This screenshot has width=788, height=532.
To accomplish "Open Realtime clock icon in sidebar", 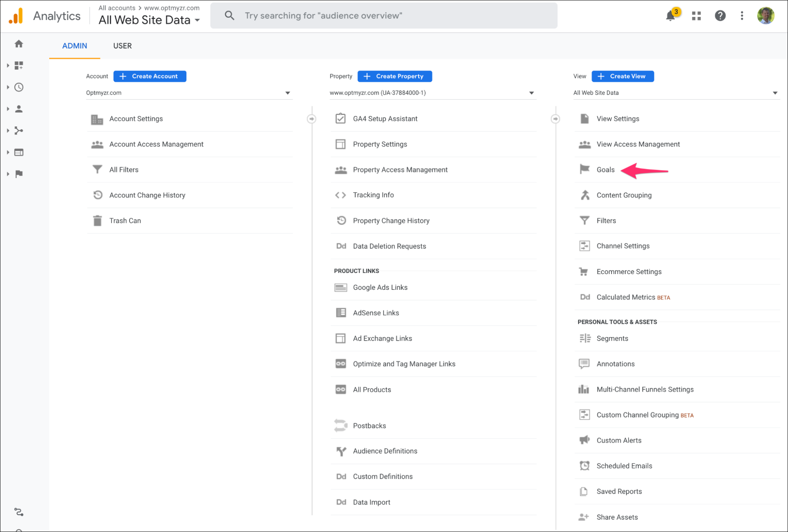I will coord(19,87).
